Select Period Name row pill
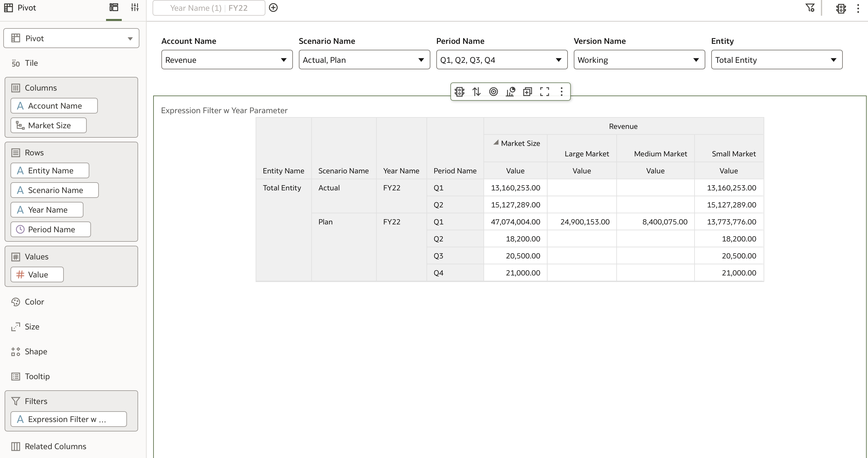This screenshot has height=458, width=868. click(50, 229)
